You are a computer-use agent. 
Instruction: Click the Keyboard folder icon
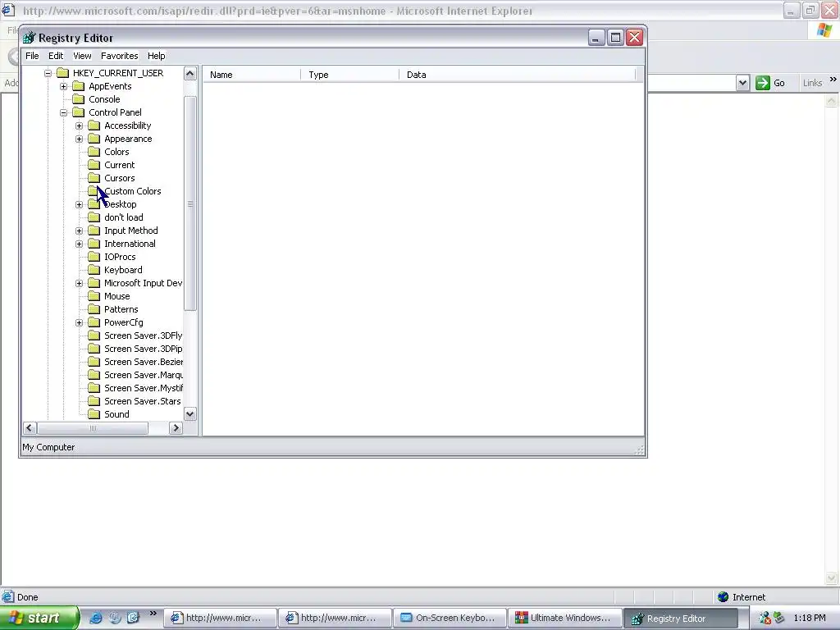click(x=94, y=269)
